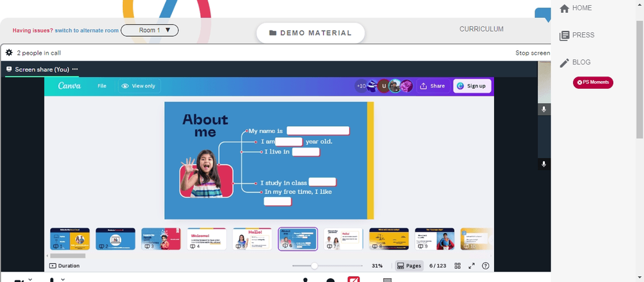This screenshot has width=644, height=282.
Task: Select slide thumbnail 2
Action: (x=115, y=239)
